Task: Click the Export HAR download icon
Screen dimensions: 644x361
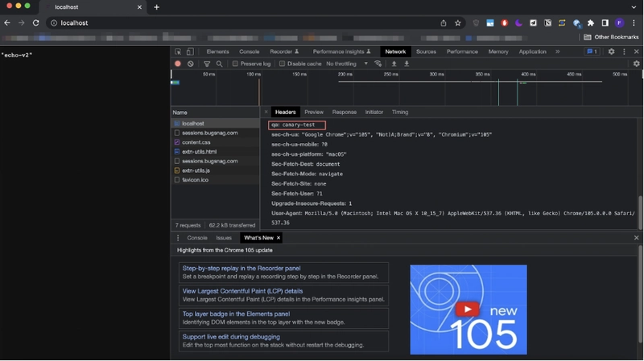Action: [407, 64]
